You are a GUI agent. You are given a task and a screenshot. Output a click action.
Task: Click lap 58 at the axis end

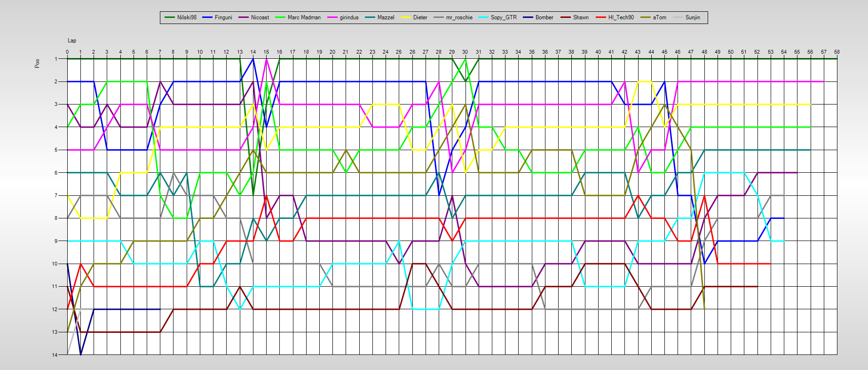click(x=836, y=52)
